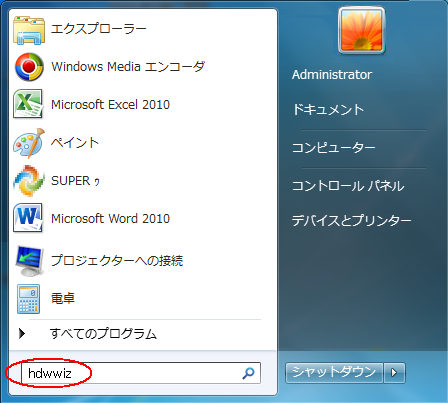Expand すべてのプログラム (All Programs)
The image size is (448, 403).
pyautogui.click(x=103, y=333)
